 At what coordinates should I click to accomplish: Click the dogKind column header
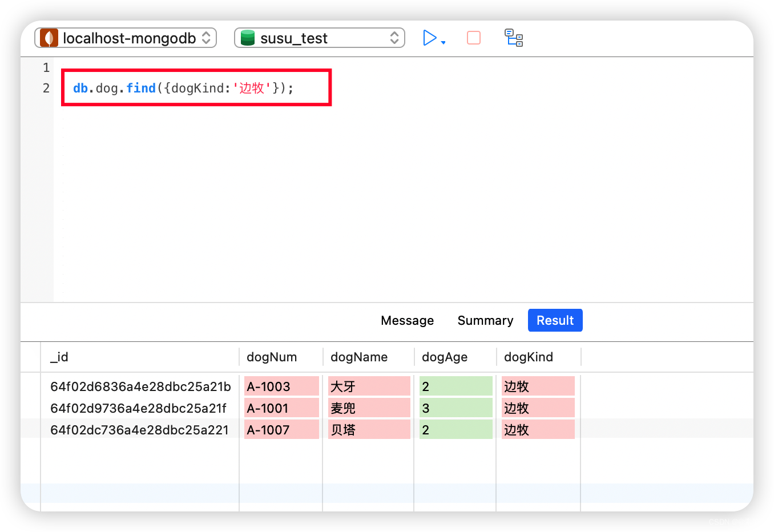pos(539,357)
